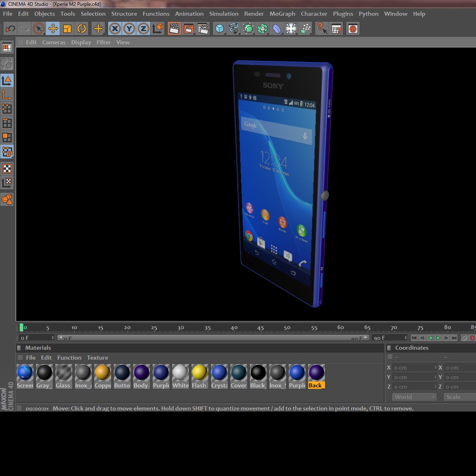The image size is (476, 476).
Task: Open Render Settings icon
Action: pyautogui.click(x=203, y=29)
